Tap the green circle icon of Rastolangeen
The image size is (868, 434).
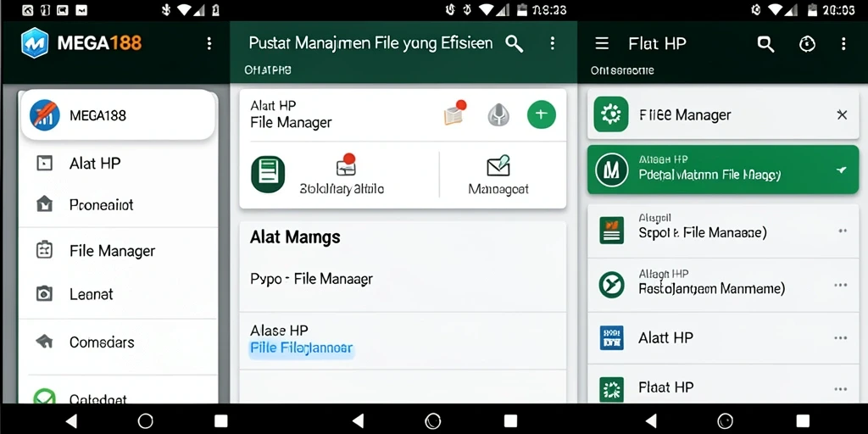pos(612,285)
